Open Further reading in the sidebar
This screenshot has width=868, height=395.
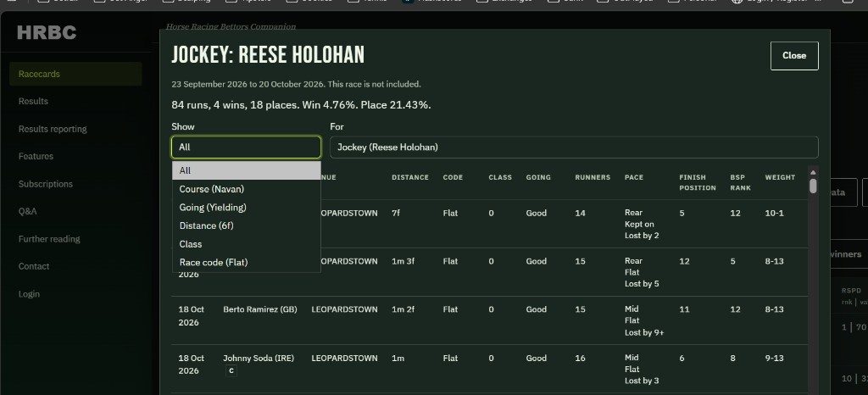click(x=49, y=238)
